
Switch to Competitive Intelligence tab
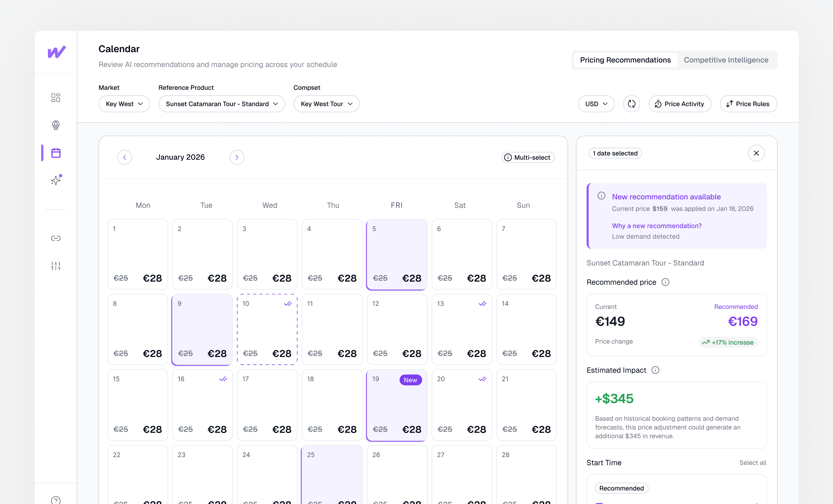[x=726, y=60]
